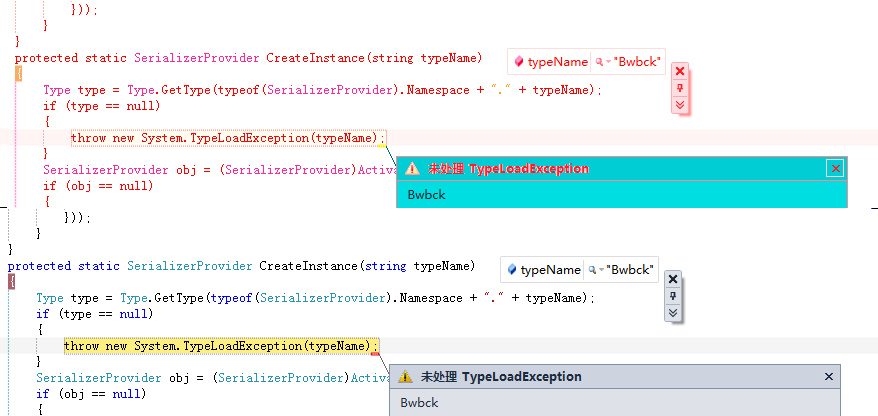Click "Bwbck" message in gray exception popup

pyautogui.click(x=419, y=403)
